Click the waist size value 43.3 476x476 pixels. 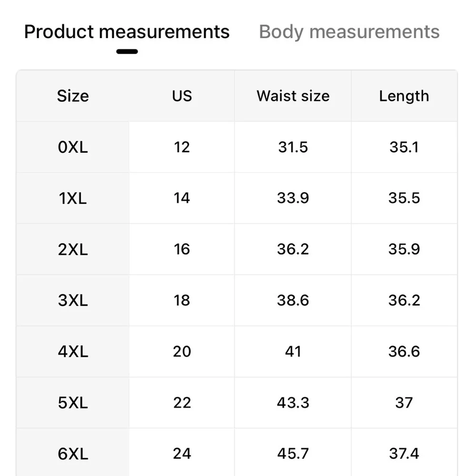pyautogui.click(x=293, y=403)
